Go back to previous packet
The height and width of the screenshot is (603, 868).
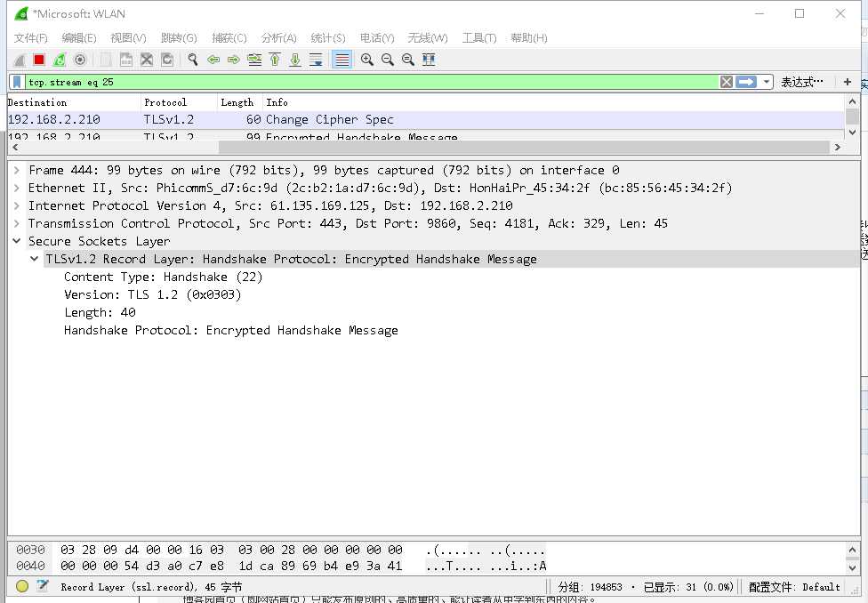(213, 60)
